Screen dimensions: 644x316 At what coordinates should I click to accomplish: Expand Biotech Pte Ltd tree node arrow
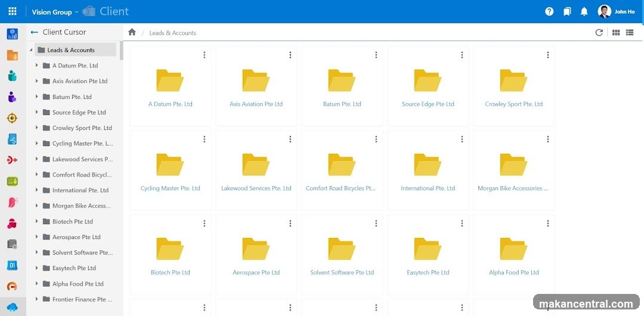coord(36,221)
